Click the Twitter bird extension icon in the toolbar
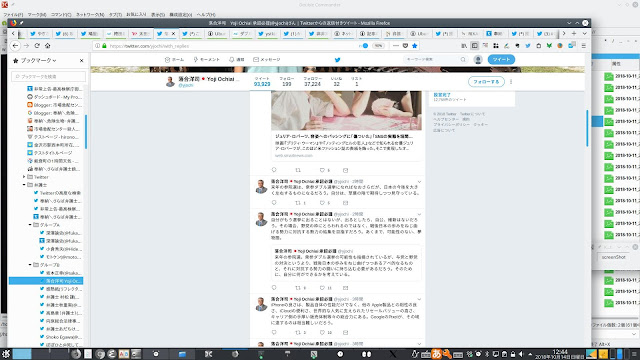The width and height of the screenshot is (640, 360). (x=528, y=46)
